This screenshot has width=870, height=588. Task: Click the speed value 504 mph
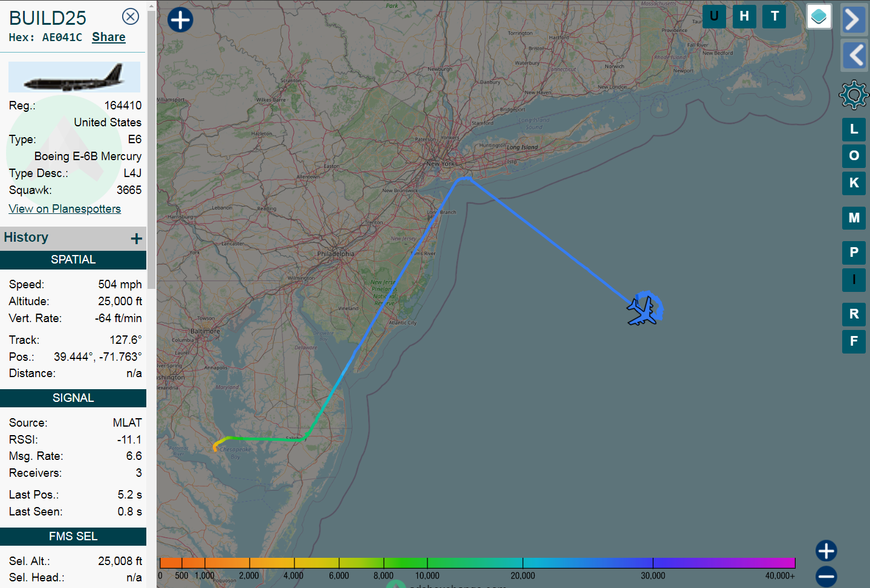120,285
